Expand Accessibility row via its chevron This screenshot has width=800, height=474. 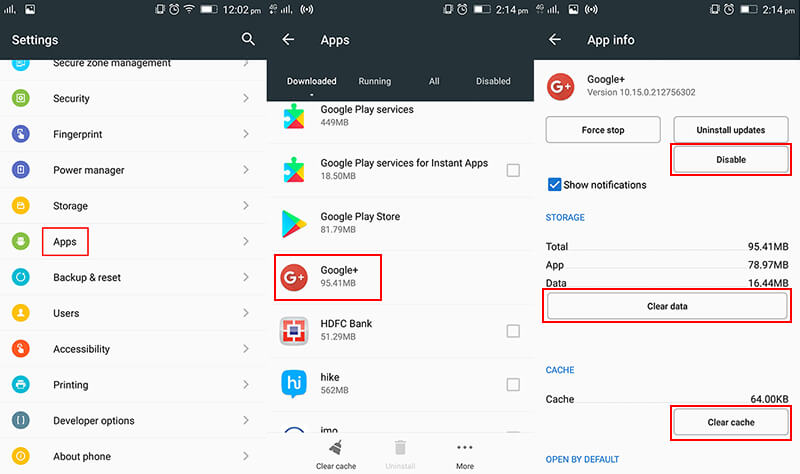coord(246,348)
